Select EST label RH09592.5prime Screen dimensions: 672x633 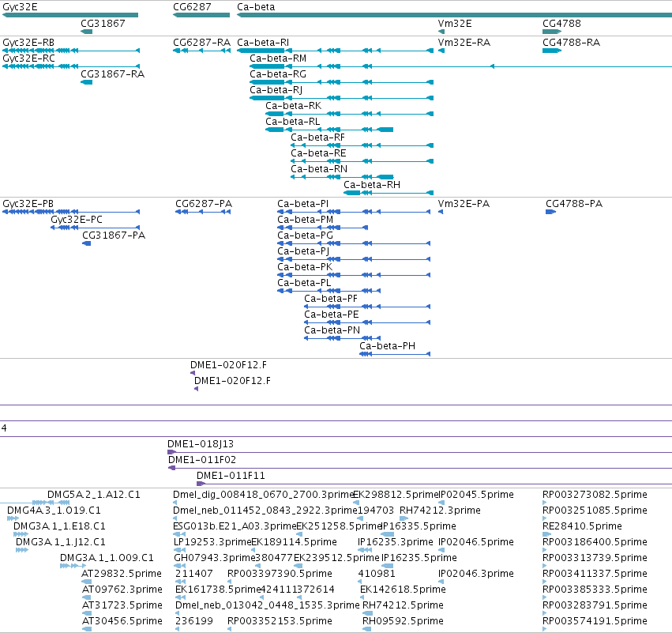[403, 621]
